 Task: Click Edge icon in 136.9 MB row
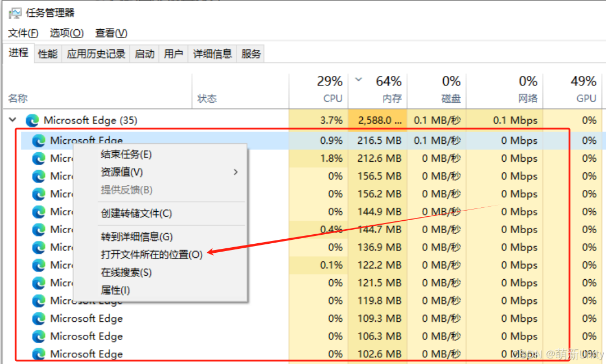[39, 247]
